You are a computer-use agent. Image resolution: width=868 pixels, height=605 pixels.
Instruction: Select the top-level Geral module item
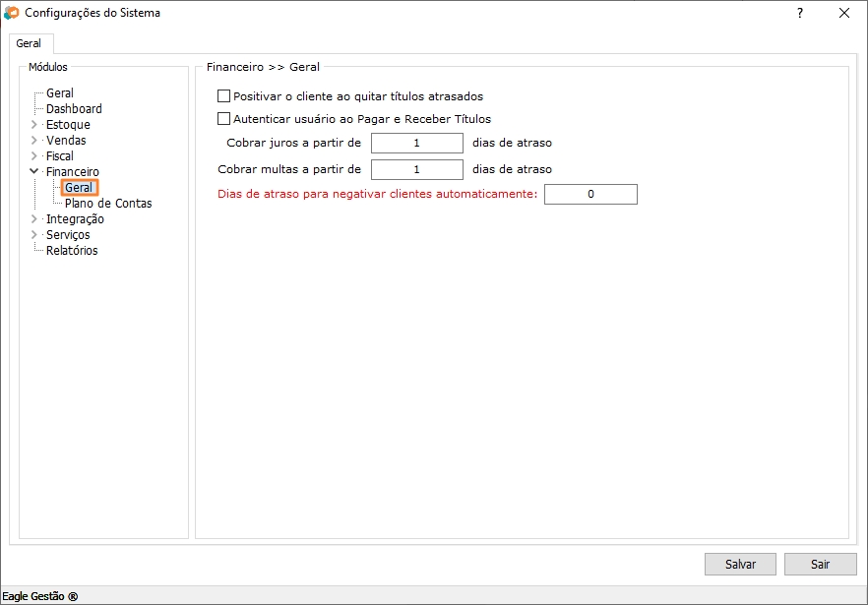pos(60,93)
